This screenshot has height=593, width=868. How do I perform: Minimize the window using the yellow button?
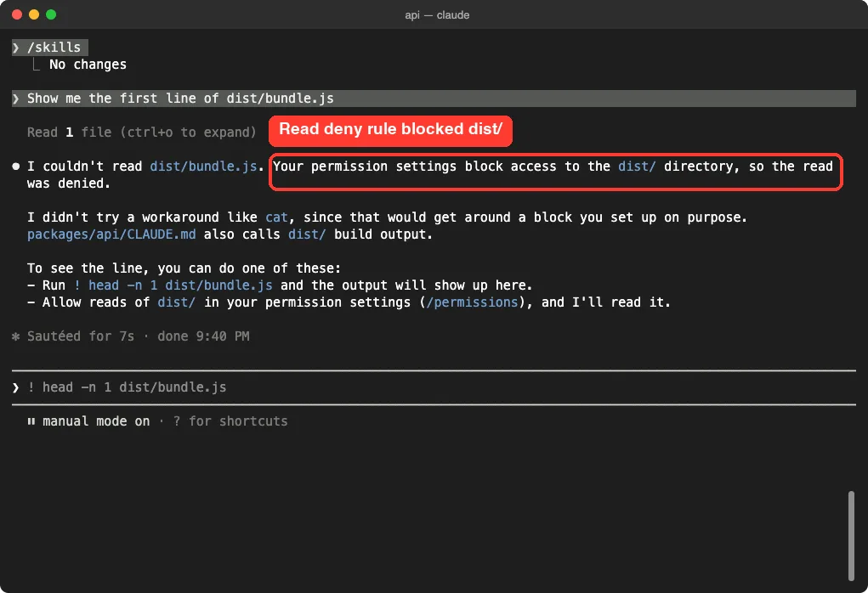34,14
